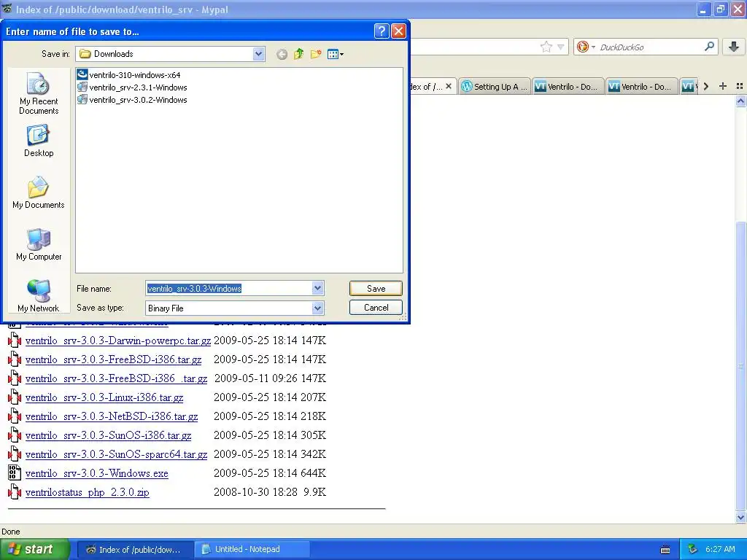The height and width of the screenshot is (560, 747).
Task: Click archive icon beside ventrilostatus zip
Action: [x=15, y=492]
